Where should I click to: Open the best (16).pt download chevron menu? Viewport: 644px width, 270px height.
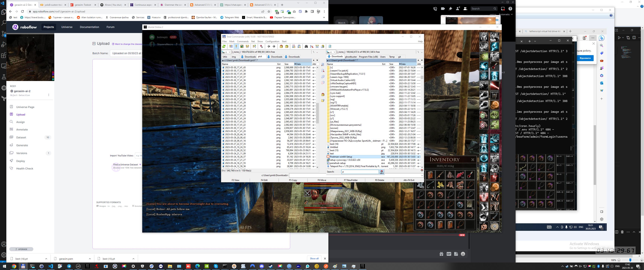point(46,259)
